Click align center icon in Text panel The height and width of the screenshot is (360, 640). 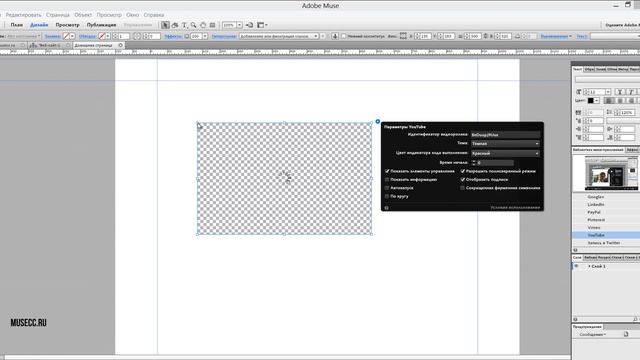pyautogui.click(x=620, y=100)
